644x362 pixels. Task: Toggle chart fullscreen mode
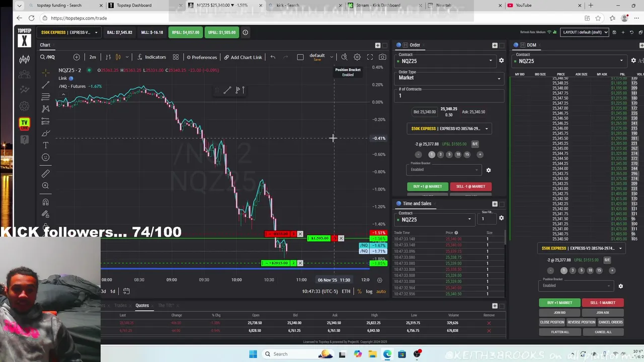point(370,57)
